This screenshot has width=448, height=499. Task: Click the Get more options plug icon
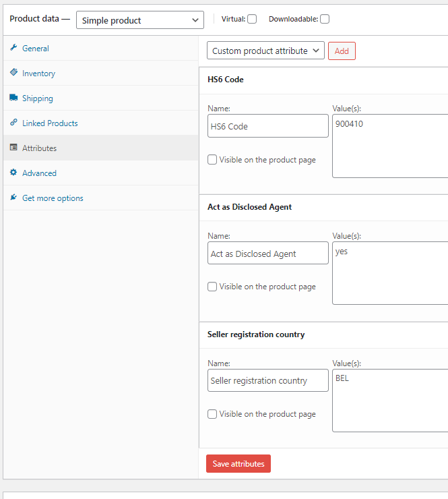tap(13, 198)
